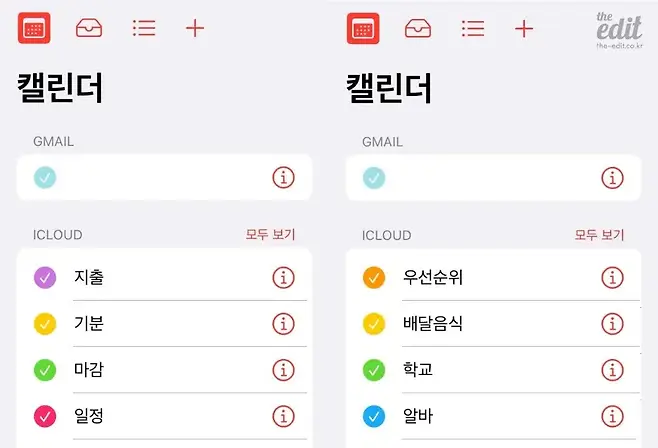Toggle the yellow 기본 calendar checkmark
658x448 pixels.
coord(45,324)
